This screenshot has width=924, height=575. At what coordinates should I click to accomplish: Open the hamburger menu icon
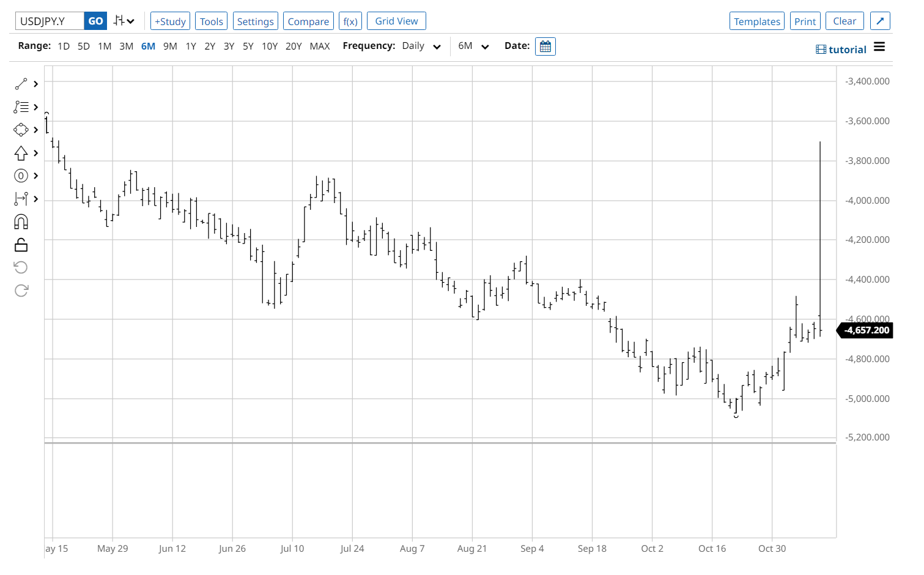pyautogui.click(x=879, y=46)
